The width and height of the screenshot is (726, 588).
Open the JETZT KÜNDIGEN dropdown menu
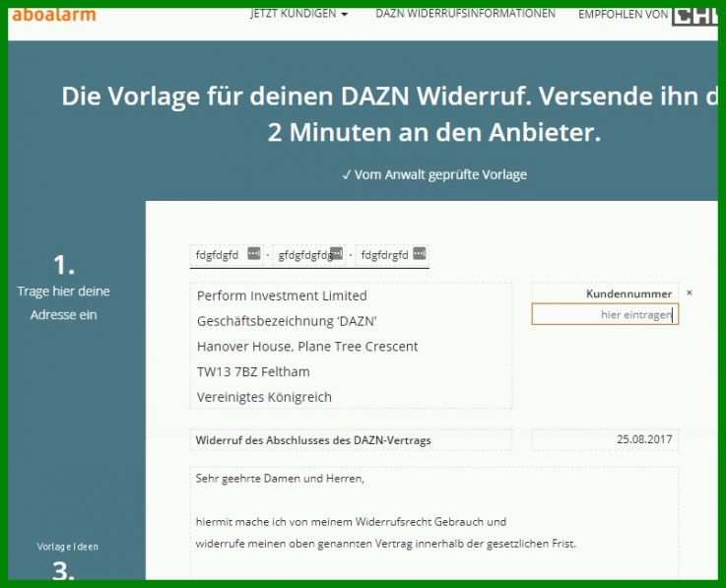click(x=298, y=14)
